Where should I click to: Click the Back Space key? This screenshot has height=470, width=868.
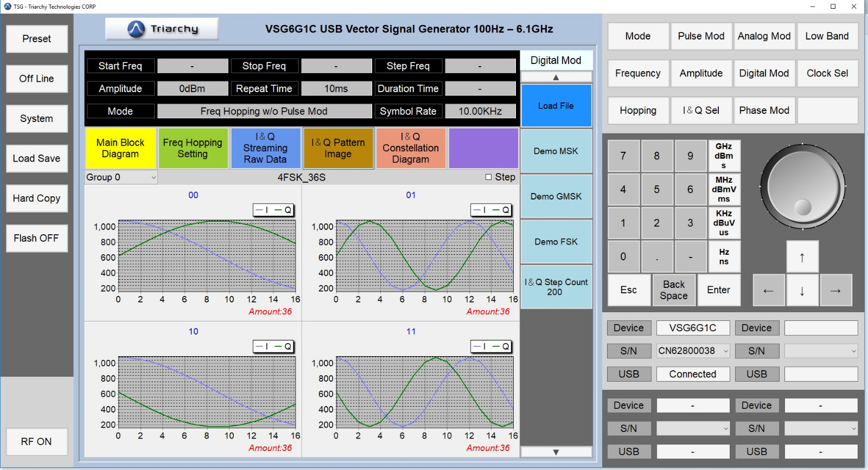674,290
